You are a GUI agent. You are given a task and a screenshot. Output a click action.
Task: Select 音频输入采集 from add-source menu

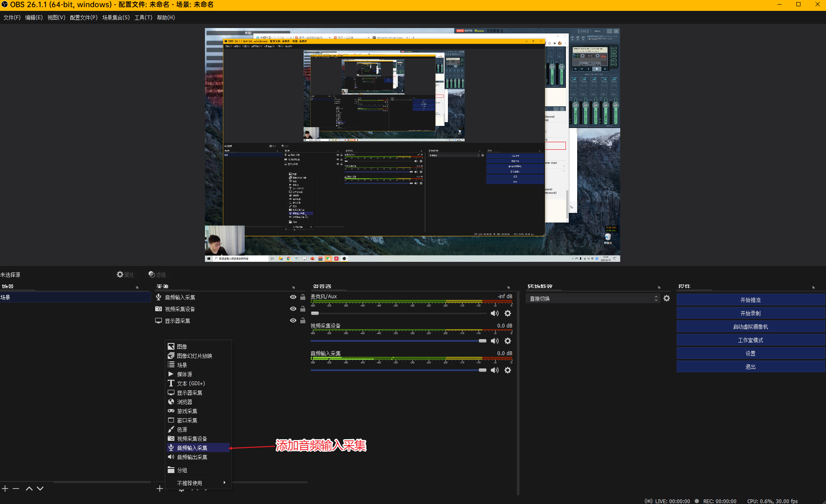click(192, 448)
